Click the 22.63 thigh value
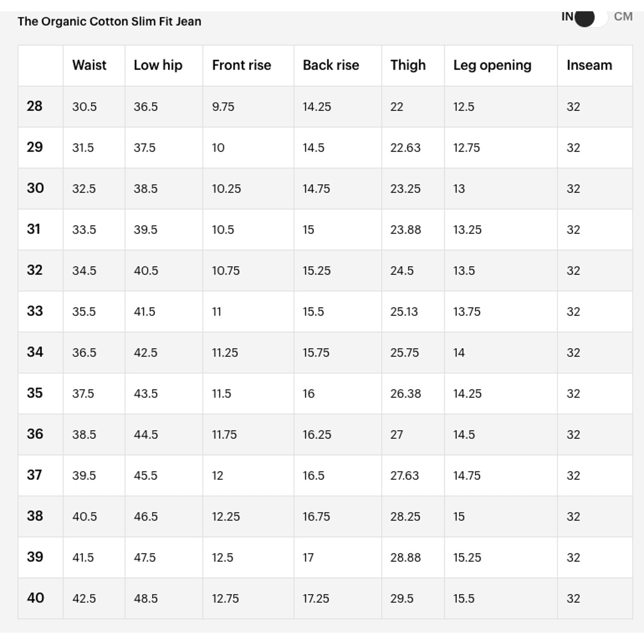This screenshot has width=644, height=644. tap(405, 148)
